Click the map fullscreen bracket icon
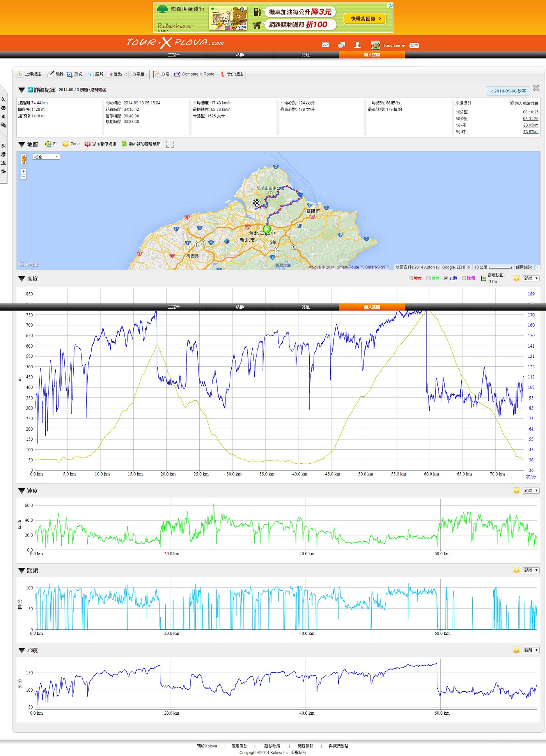 [x=170, y=144]
